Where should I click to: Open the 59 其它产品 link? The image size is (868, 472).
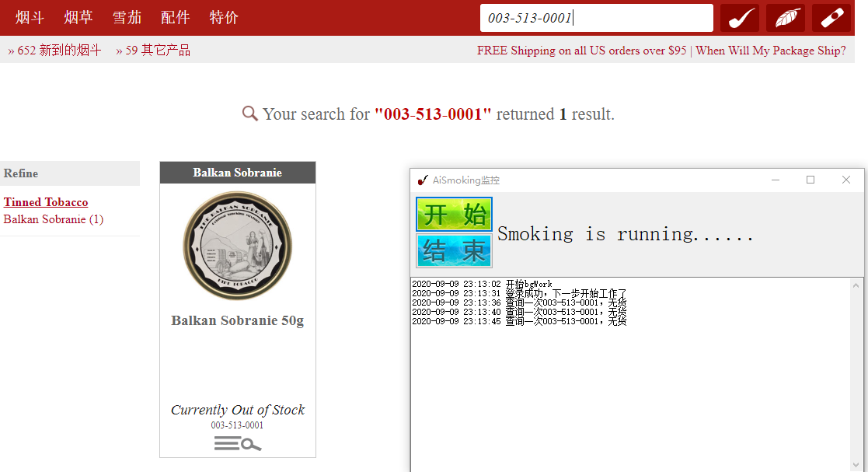coord(153,51)
